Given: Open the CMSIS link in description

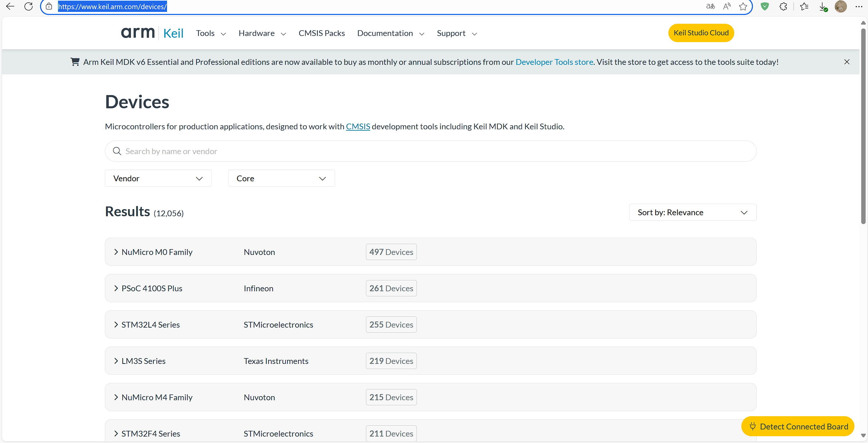Looking at the screenshot, I should point(358,127).
